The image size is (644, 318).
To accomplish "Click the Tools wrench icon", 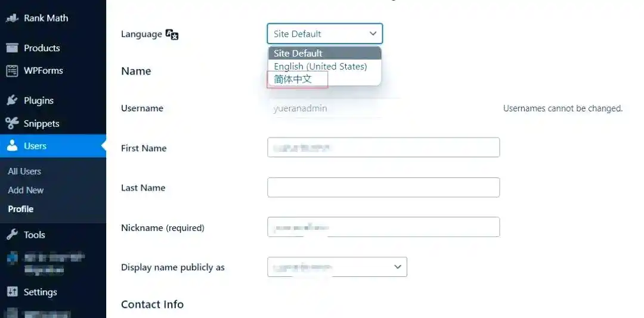I will (x=12, y=235).
